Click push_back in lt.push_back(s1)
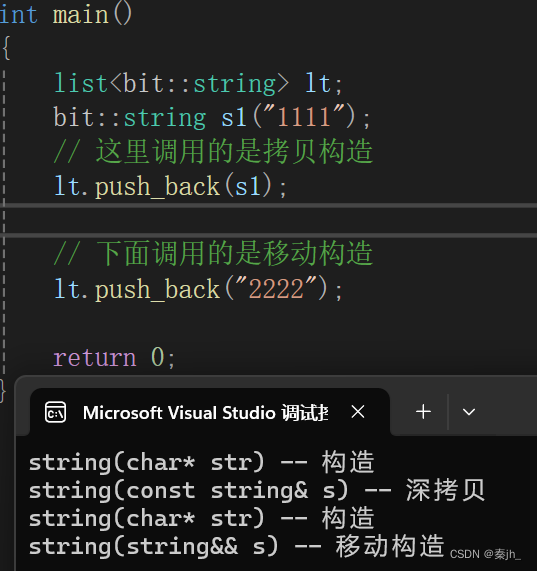The height and width of the screenshot is (571, 537). [157, 186]
